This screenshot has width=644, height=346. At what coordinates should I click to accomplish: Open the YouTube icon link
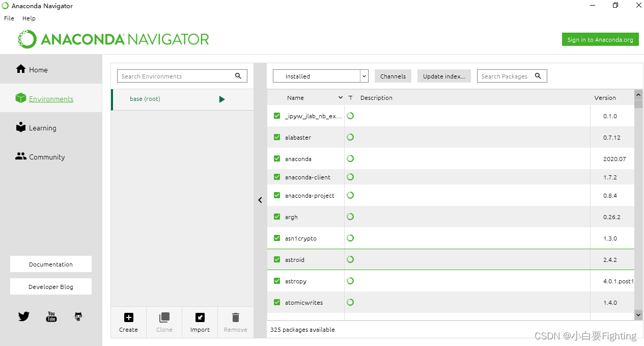tap(51, 316)
